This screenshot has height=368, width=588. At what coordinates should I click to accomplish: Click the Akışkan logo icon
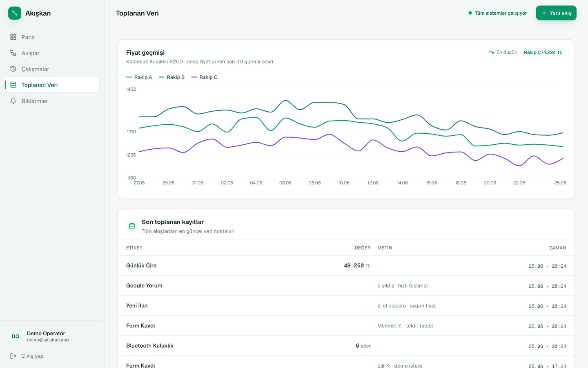pos(15,13)
